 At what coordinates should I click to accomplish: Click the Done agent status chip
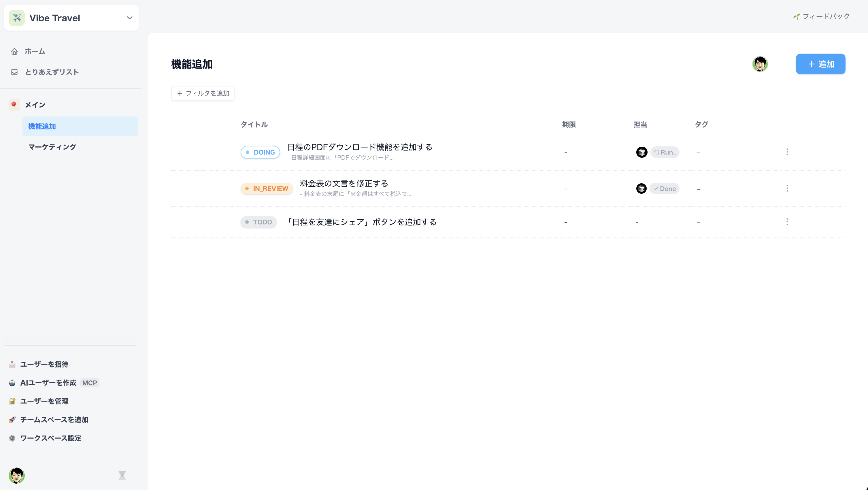665,189
